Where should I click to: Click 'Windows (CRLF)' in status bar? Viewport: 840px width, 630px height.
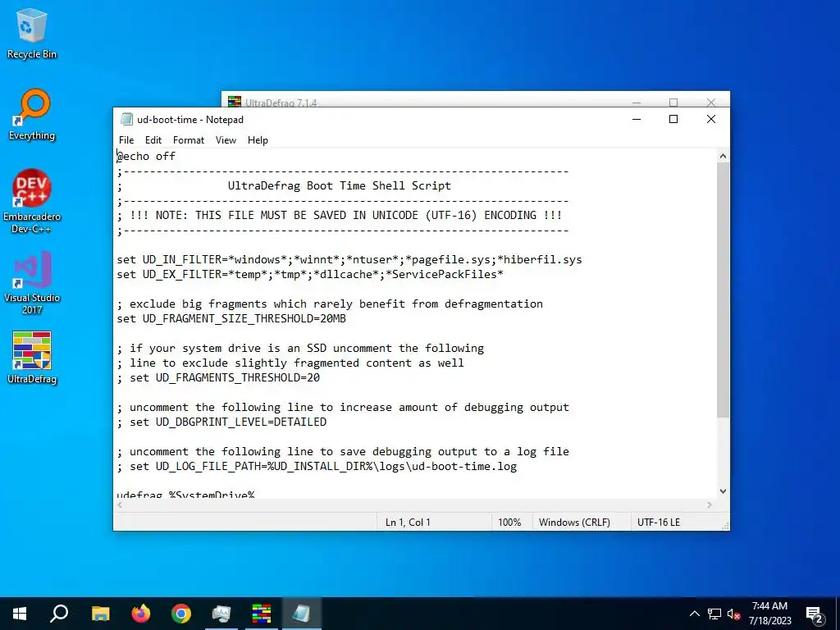pos(574,523)
